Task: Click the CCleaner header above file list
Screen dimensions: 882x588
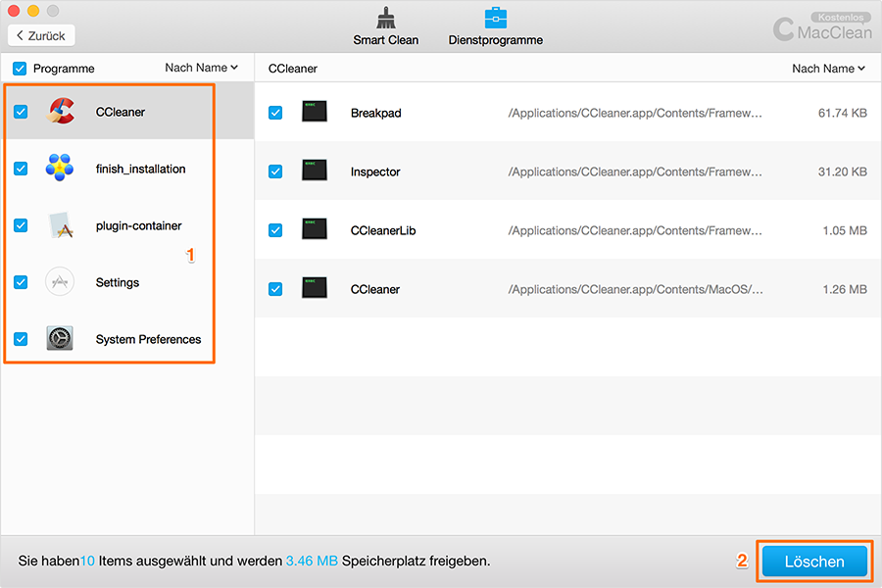Action: point(292,69)
